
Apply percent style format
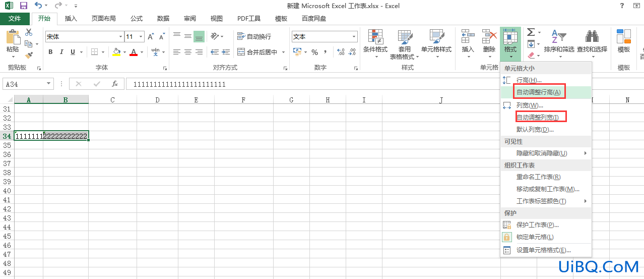point(314,52)
